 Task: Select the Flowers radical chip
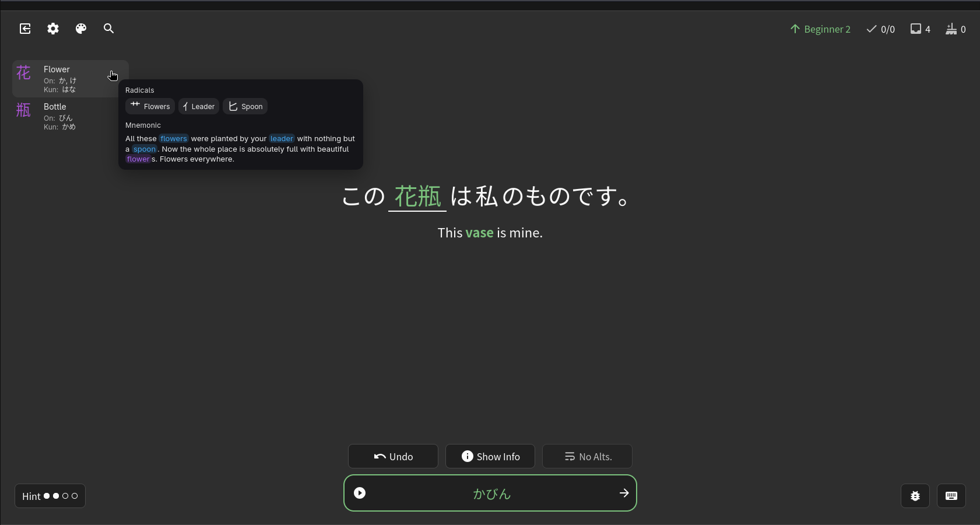tap(150, 107)
